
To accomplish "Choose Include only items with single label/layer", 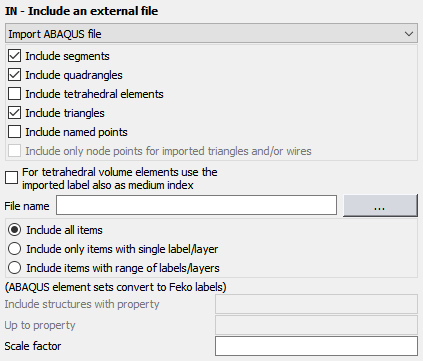I will 14,249.
